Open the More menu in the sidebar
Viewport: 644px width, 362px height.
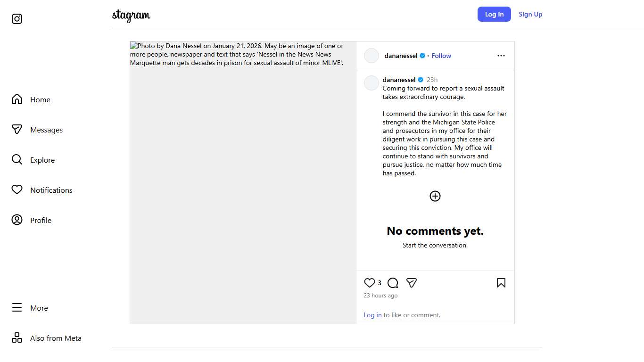(17, 308)
